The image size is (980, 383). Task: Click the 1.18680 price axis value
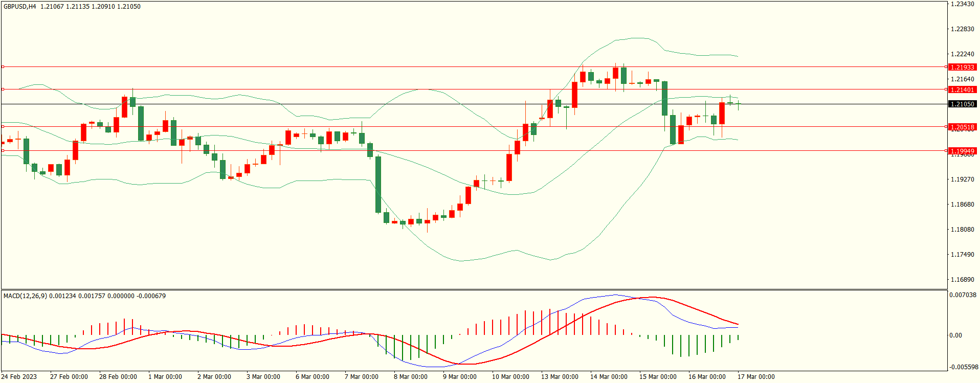962,205
